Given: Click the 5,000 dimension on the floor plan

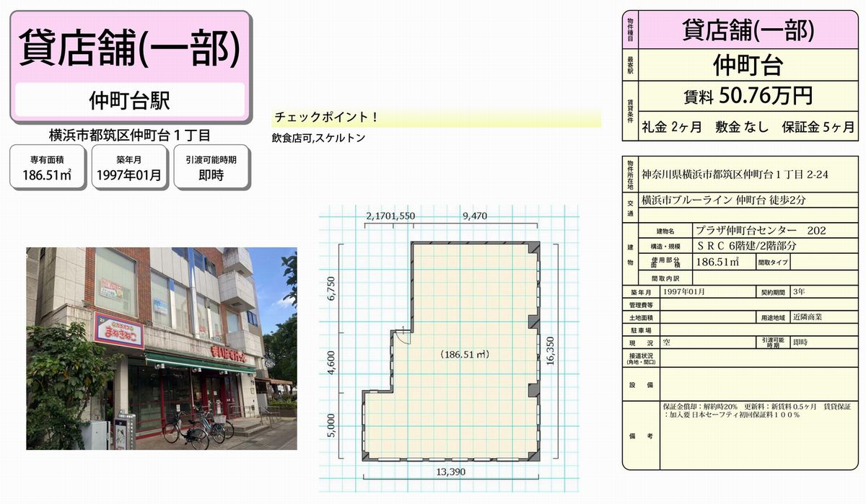Looking at the screenshot, I should click(x=332, y=426).
